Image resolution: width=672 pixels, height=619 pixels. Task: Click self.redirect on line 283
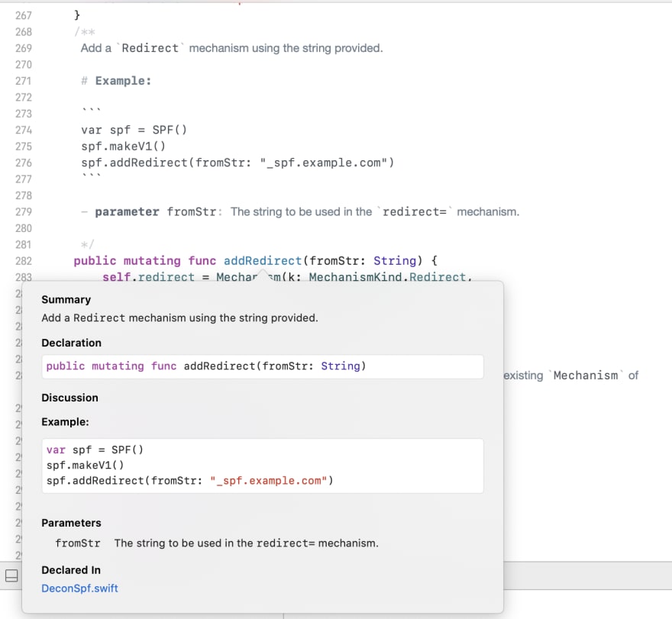tap(148, 277)
